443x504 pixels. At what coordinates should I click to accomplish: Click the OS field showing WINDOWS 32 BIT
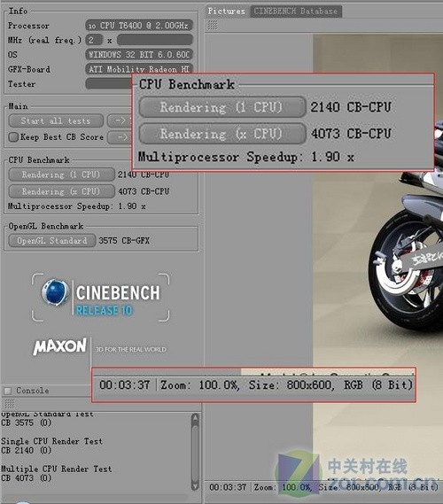[x=139, y=55]
